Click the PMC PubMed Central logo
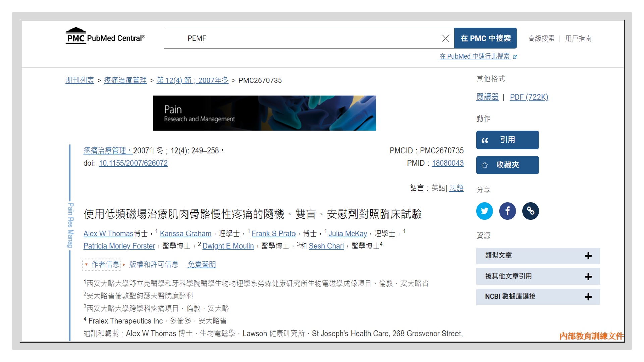This screenshot has height=362, width=644. 105,36
